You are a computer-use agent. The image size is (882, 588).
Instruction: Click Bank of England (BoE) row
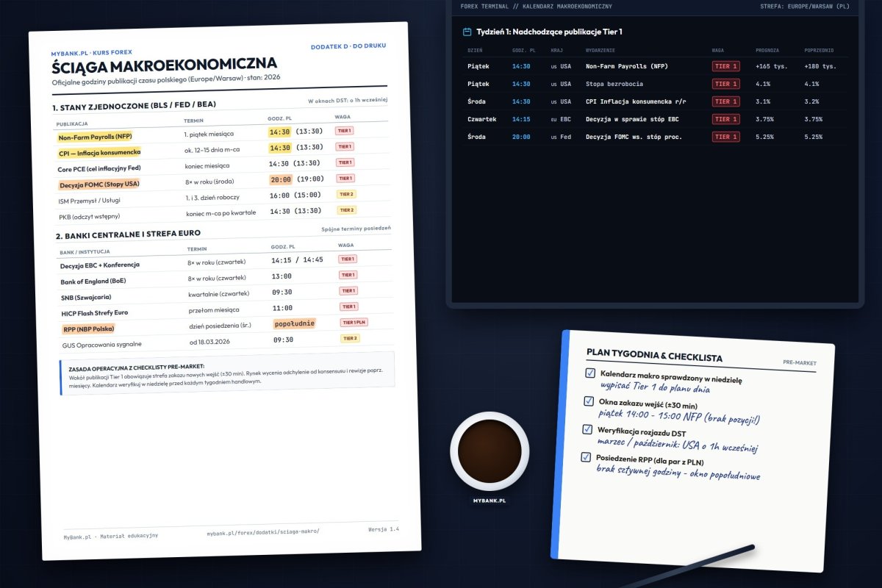(226, 277)
